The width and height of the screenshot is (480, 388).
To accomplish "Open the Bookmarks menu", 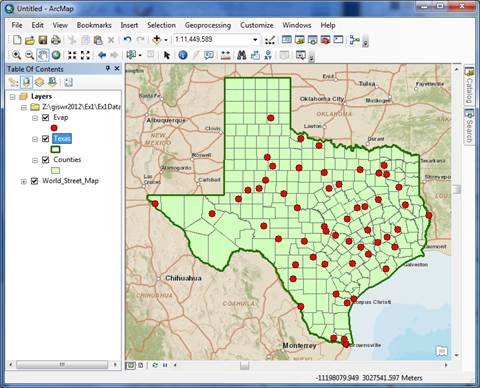I will point(94,25).
